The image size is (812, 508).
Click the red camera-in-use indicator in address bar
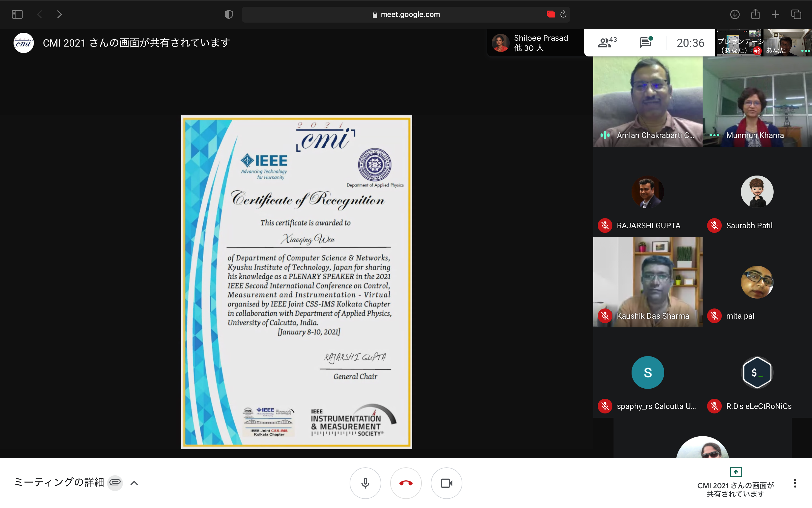coord(551,14)
